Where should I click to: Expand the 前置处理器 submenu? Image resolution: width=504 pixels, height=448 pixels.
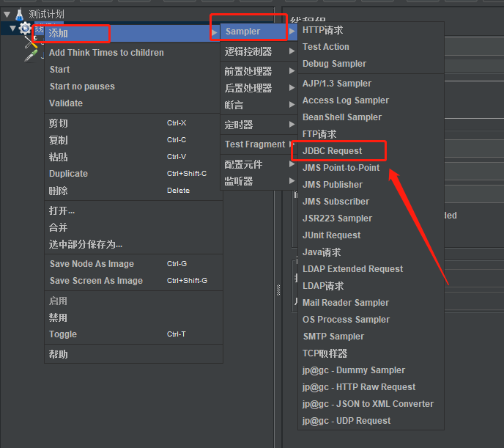[259, 71]
